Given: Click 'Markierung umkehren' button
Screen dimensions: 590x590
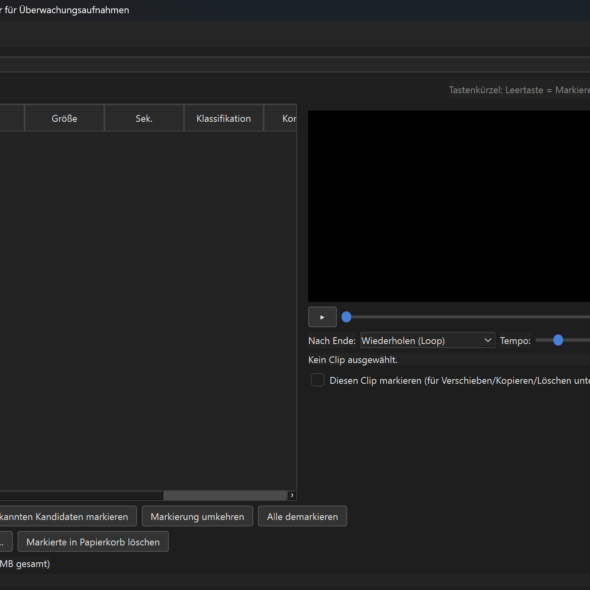Looking at the screenshot, I should [197, 516].
